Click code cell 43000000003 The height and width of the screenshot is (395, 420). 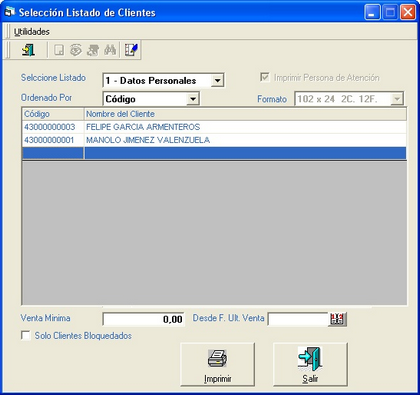(x=53, y=127)
